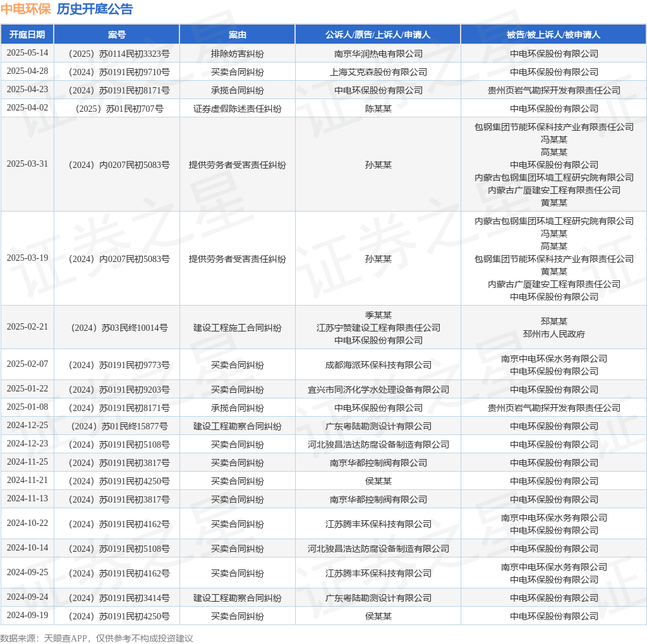Screen dimensions: 647x644
Task: Click the 案号 column header
Action: (117, 35)
